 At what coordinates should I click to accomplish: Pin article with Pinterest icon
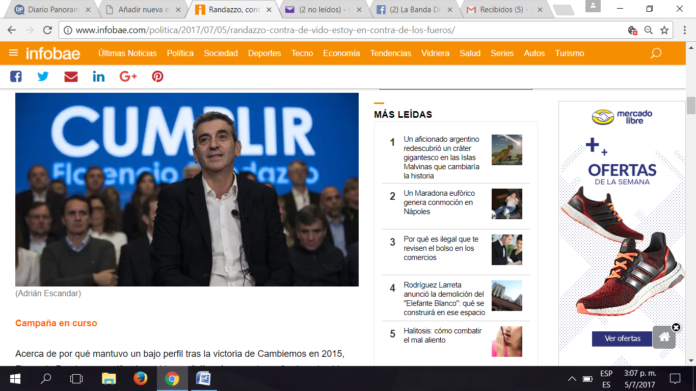pos(158,76)
